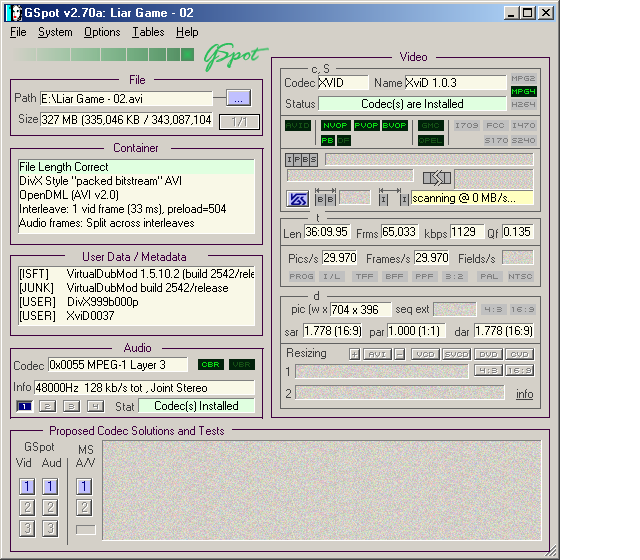Click the GMC indicator
The height and width of the screenshot is (560, 640).
431,126
